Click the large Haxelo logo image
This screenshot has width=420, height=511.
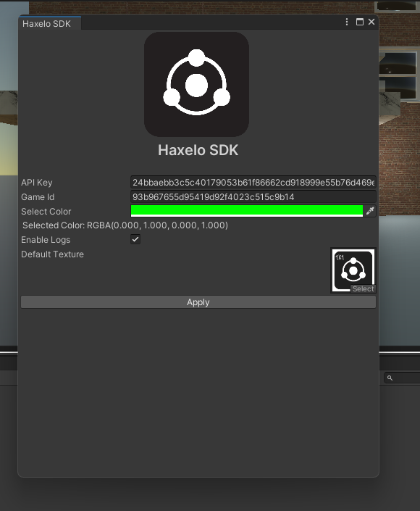[197, 84]
